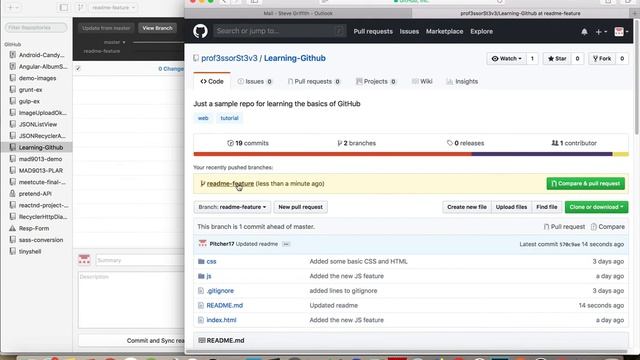Image resolution: width=640 pixels, height=360 pixels.
Task: Click New pull request button
Action: pyautogui.click(x=300, y=207)
